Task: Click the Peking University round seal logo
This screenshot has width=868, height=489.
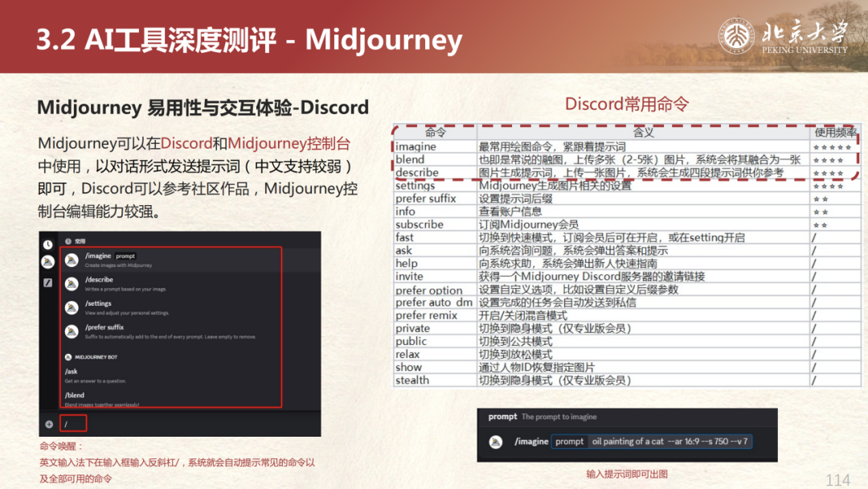Action: (736, 36)
